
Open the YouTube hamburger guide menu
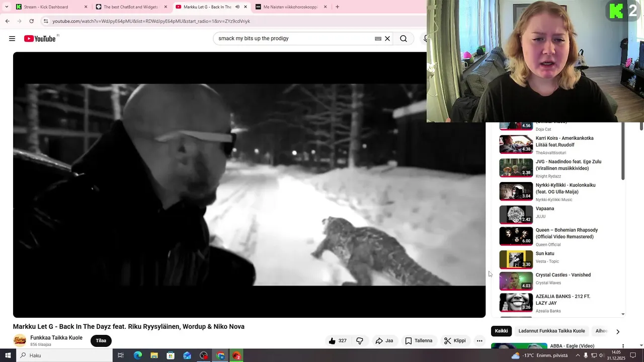click(x=12, y=39)
